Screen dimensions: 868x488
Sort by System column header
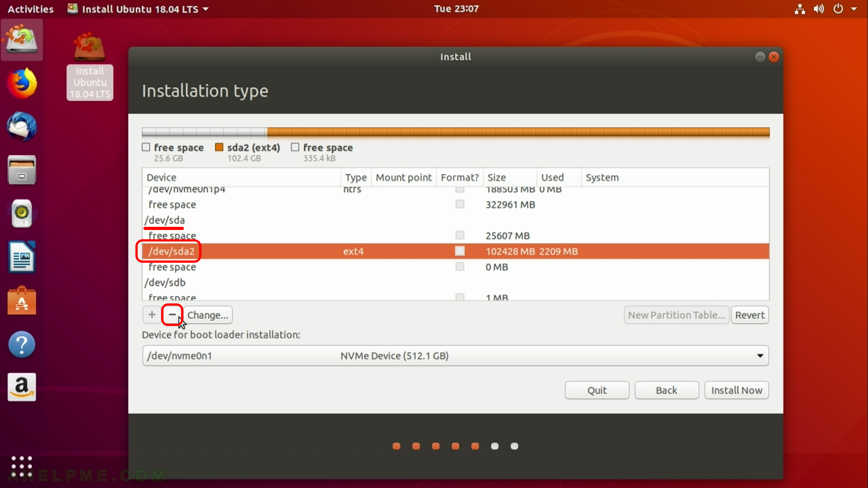coord(675,178)
